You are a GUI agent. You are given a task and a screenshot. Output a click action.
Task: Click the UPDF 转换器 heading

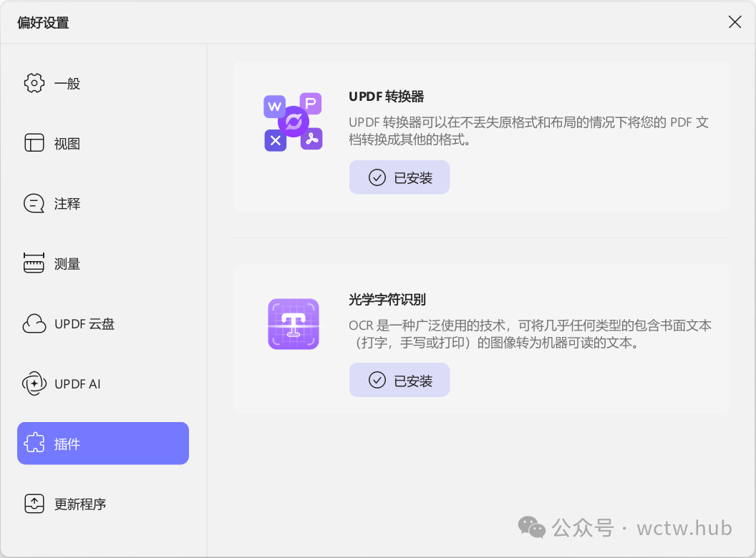coord(386,97)
